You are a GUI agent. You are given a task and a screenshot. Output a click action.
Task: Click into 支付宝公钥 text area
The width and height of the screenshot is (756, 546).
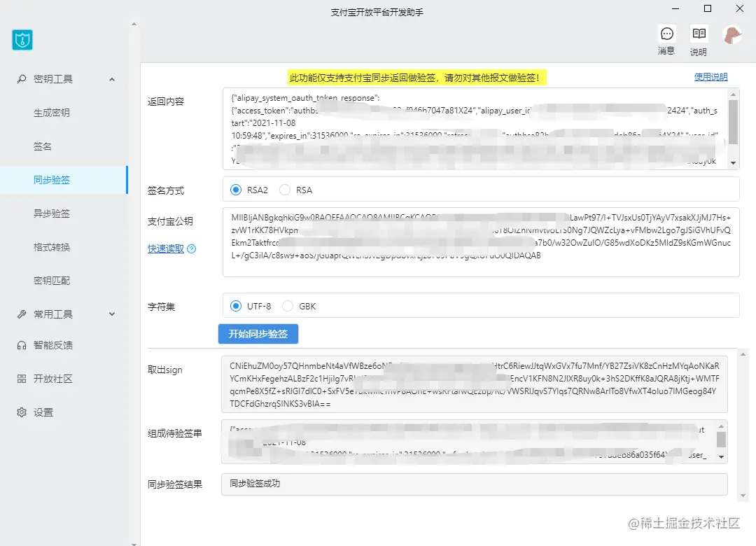[x=481, y=242]
